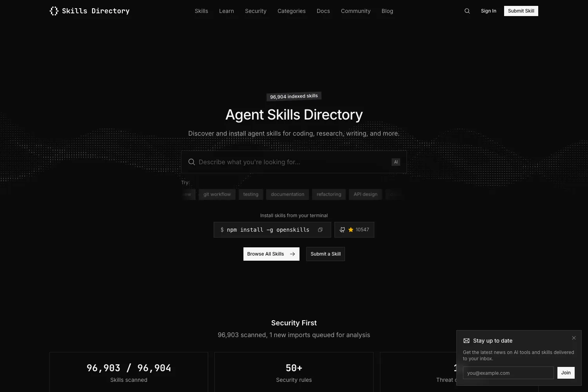Click Browse All Skills button

click(x=271, y=254)
